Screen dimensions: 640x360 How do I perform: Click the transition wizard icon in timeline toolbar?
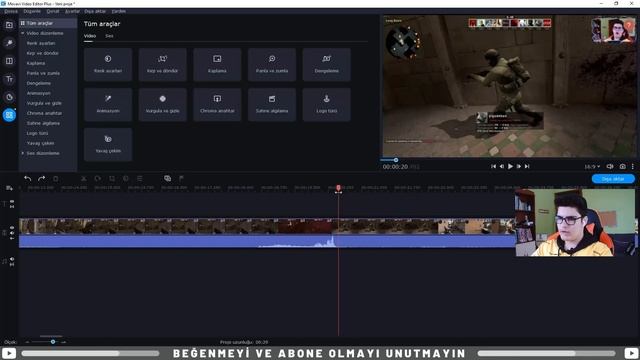point(167,178)
